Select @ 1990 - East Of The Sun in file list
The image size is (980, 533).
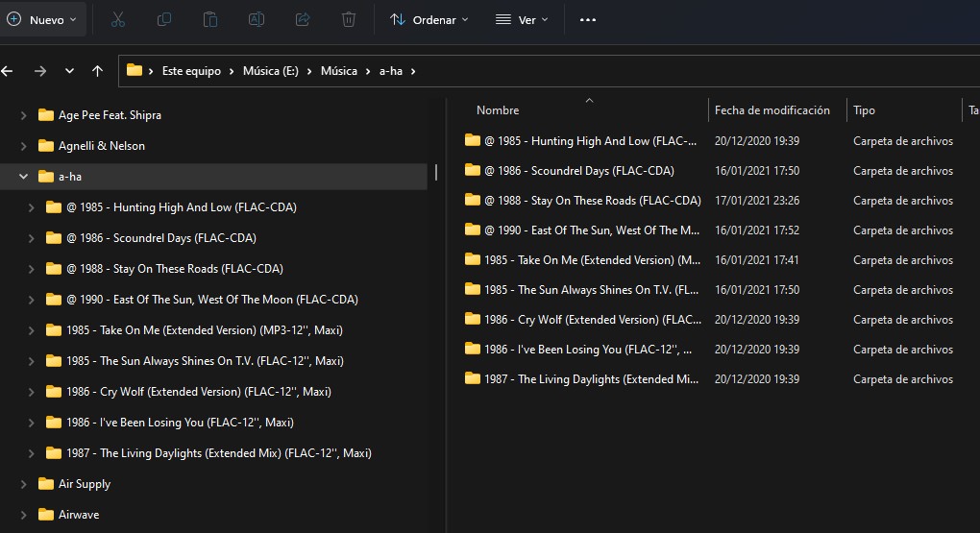[592, 230]
